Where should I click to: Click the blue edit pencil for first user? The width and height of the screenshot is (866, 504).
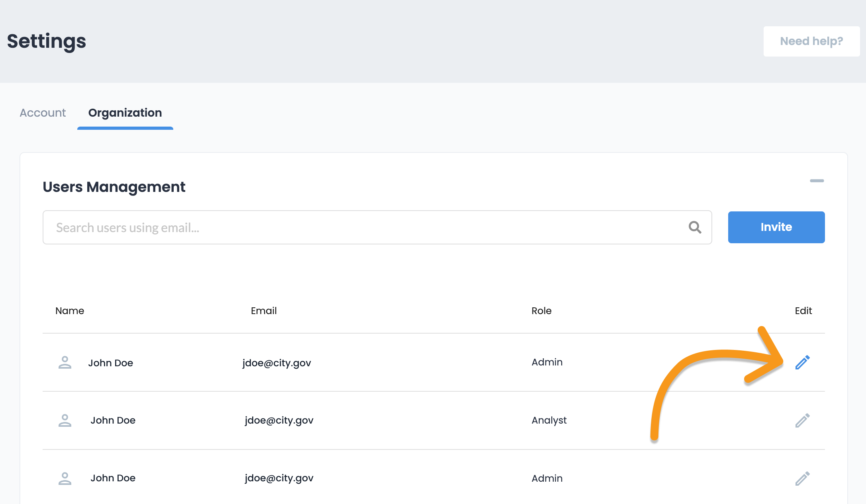[802, 362]
